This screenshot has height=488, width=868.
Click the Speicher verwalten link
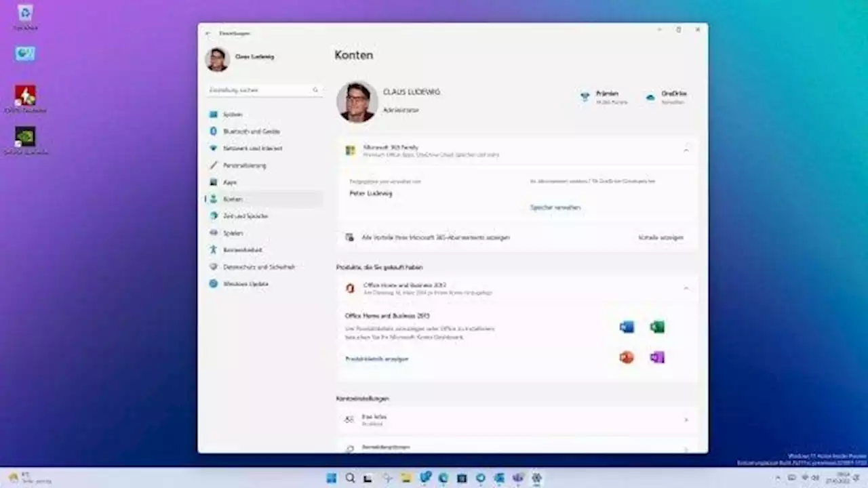555,207
